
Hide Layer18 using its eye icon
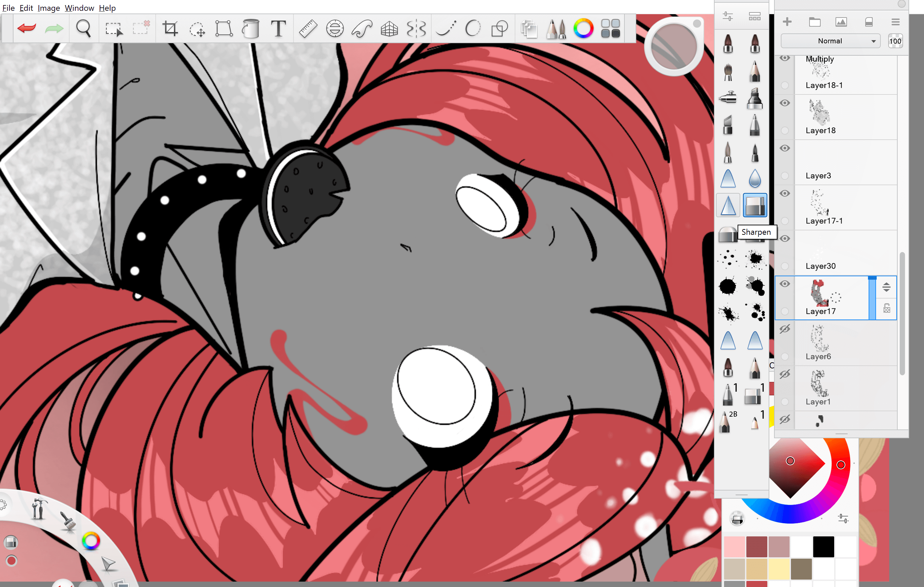[785, 103]
